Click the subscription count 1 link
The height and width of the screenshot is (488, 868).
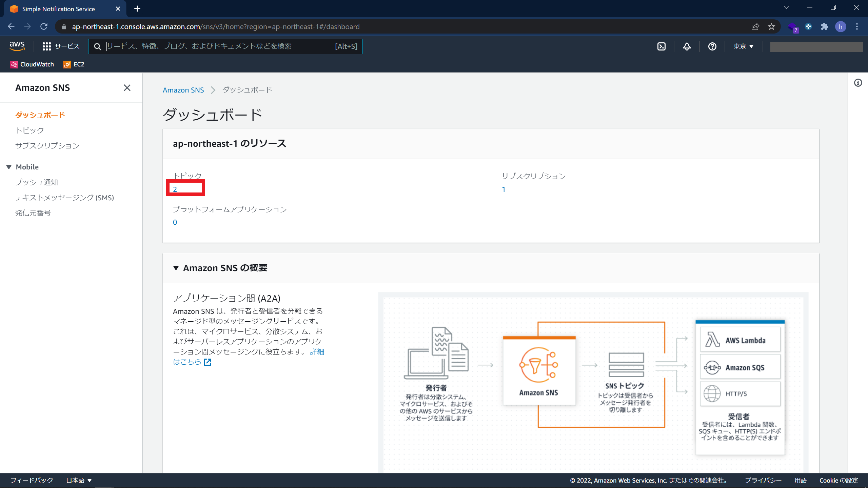tap(504, 189)
